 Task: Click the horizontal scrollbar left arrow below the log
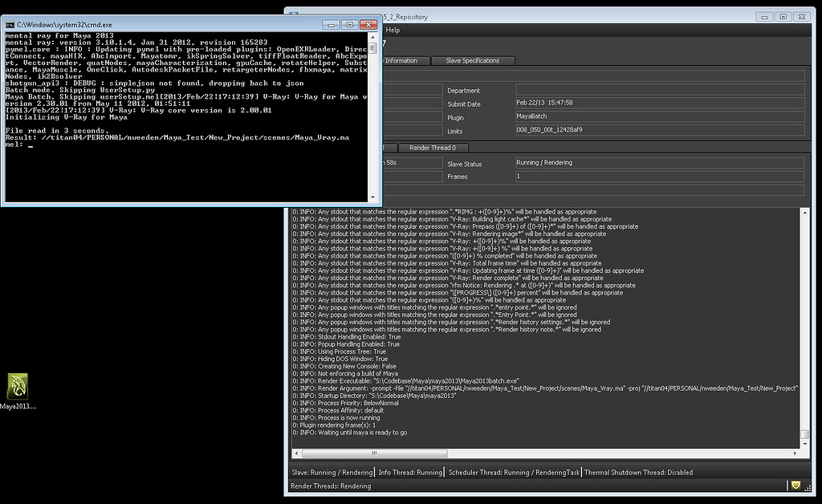click(293, 453)
